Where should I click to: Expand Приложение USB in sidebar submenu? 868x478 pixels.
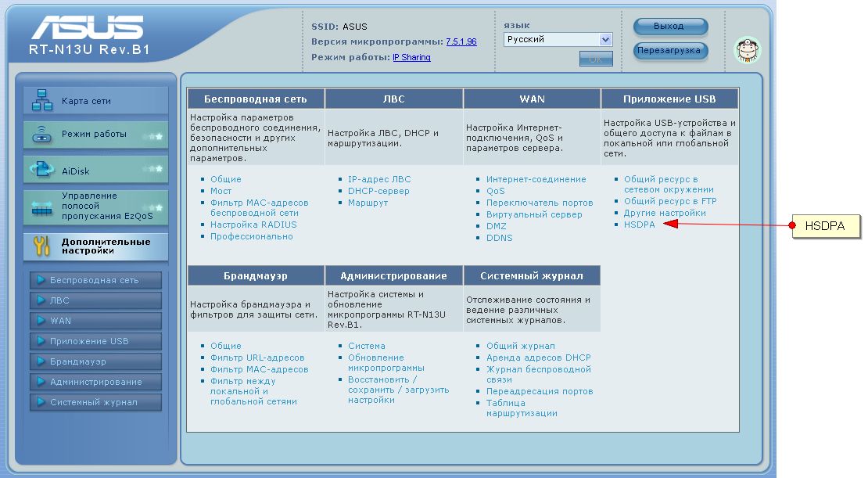click(x=95, y=341)
